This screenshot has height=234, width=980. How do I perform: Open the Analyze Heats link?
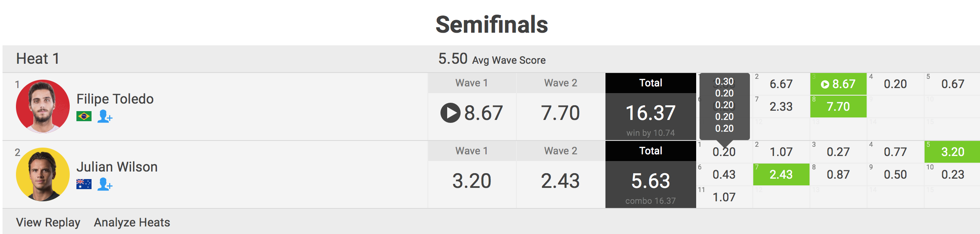[132, 222]
